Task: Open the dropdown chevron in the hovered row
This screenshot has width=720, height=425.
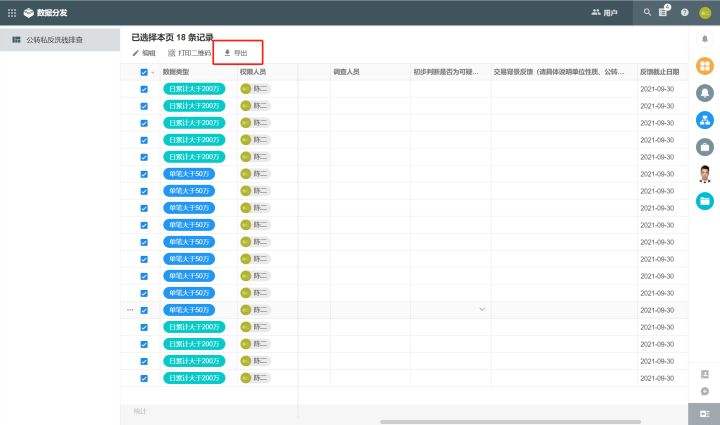Action: tap(482, 310)
